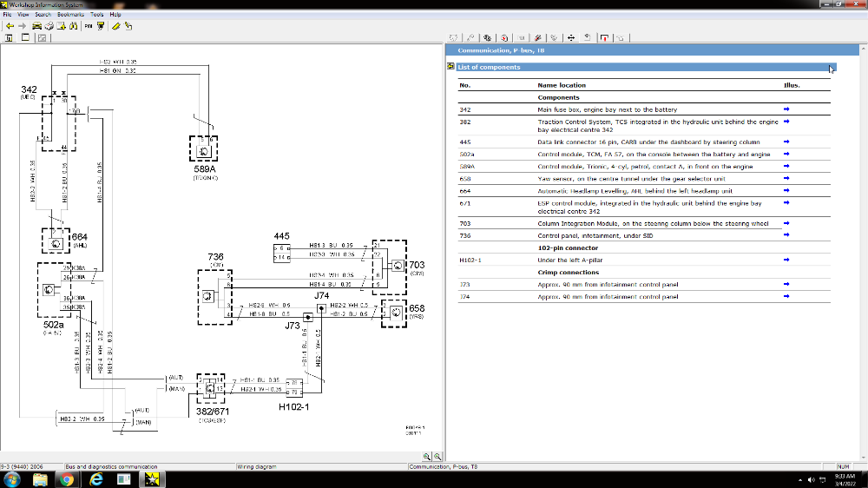Click illustration arrow for Main fuse box
868x488 pixels.
(786, 109)
